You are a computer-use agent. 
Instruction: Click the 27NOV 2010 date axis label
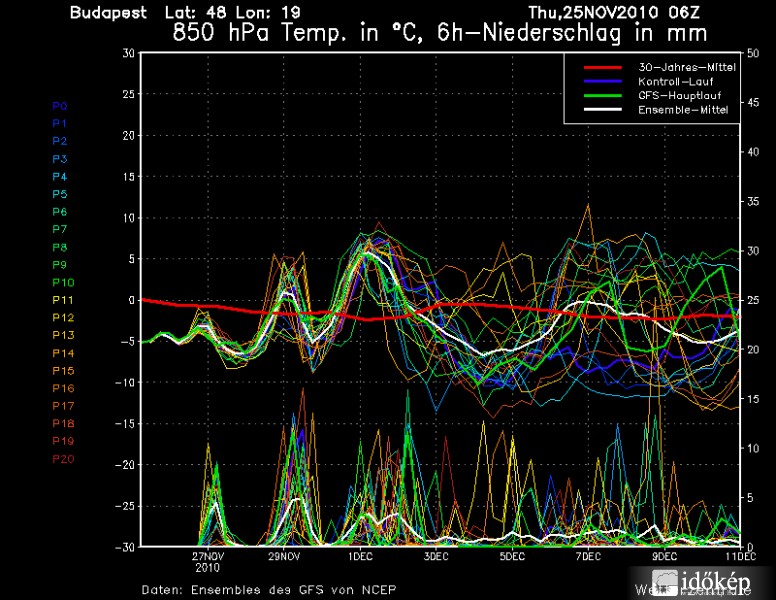[x=208, y=562]
